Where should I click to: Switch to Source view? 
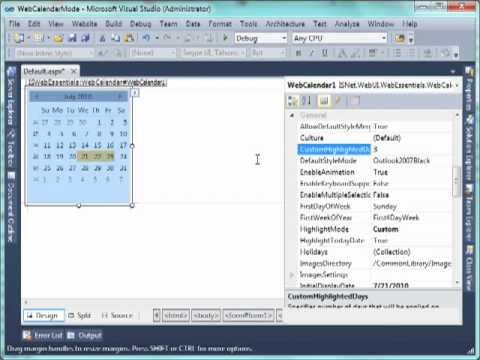[x=117, y=315]
